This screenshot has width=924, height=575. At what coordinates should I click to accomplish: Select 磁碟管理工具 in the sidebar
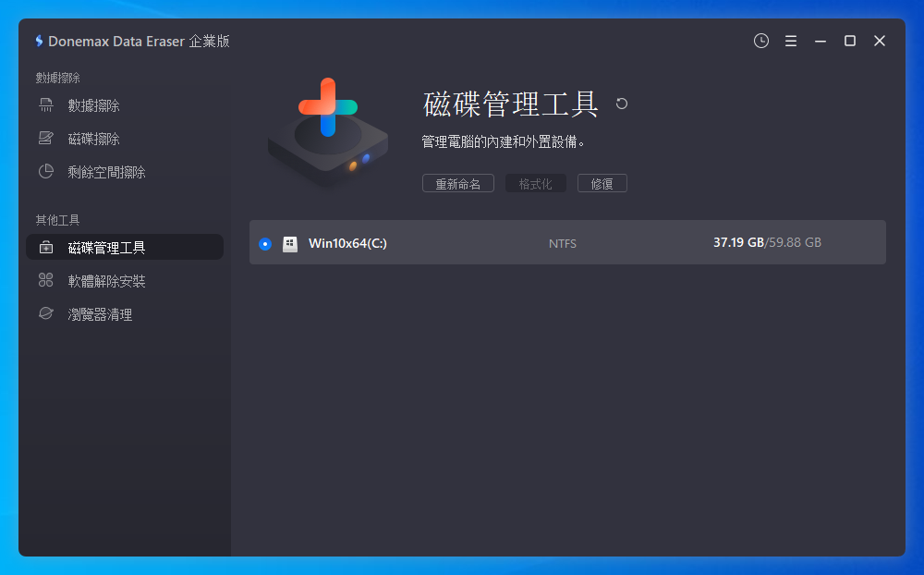125,247
